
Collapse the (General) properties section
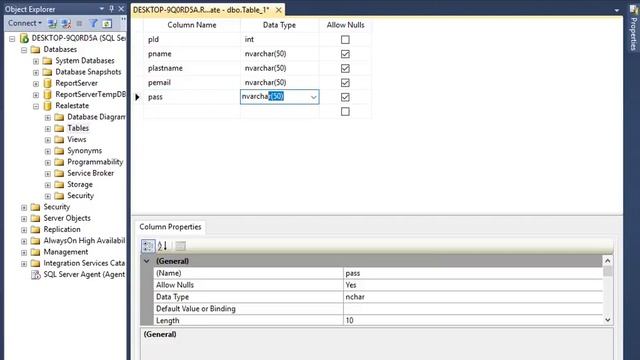click(147, 261)
